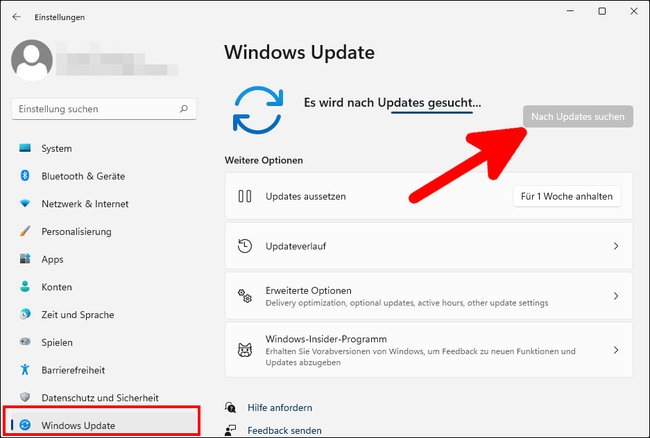
Task: Click the Konten person icon
Action: click(25, 287)
